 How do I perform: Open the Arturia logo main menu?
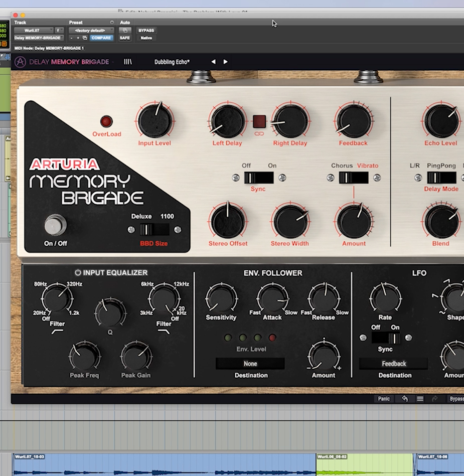(21, 62)
